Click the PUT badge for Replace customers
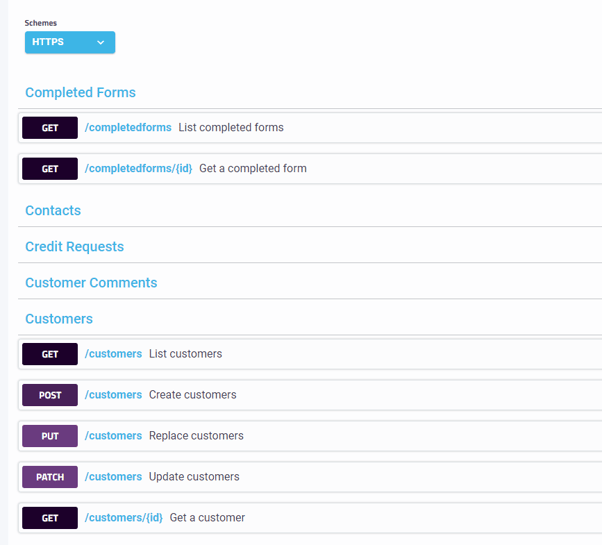 [x=50, y=436]
